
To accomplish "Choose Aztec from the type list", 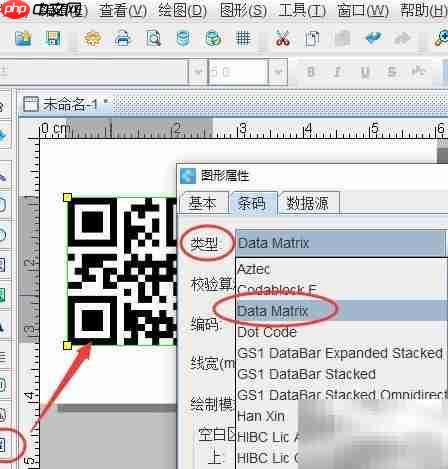I will coord(342,269).
